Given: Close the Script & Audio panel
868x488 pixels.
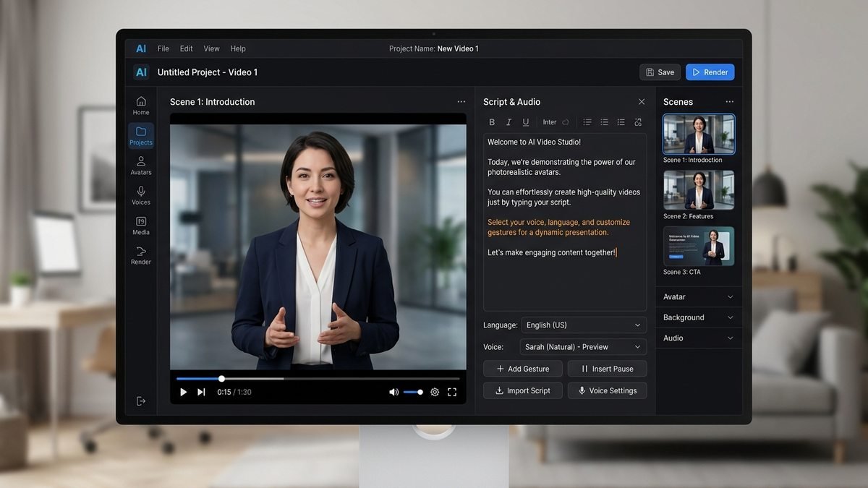Looking at the screenshot, I should pyautogui.click(x=642, y=102).
